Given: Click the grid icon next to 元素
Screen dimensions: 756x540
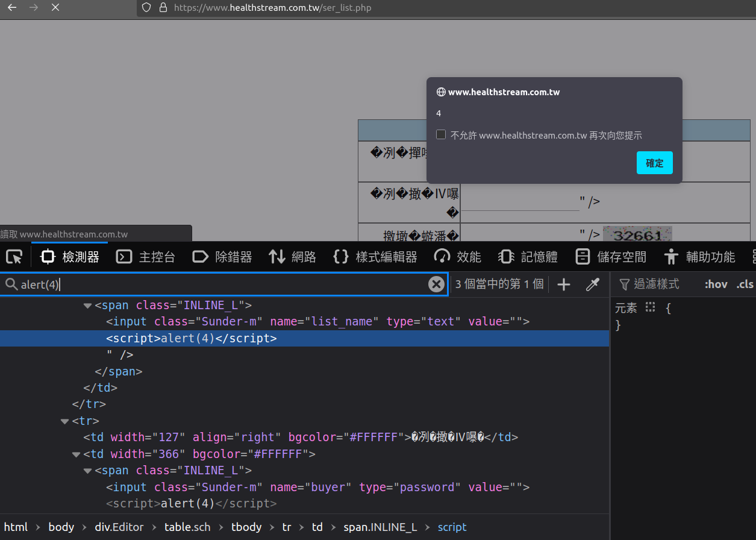Looking at the screenshot, I should coord(650,307).
